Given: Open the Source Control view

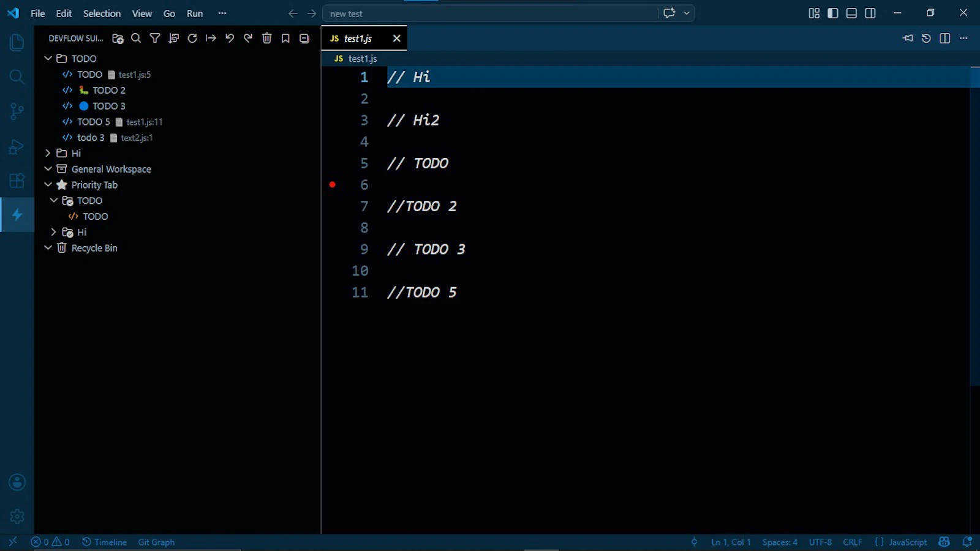Looking at the screenshot, I should coord(17,111).
